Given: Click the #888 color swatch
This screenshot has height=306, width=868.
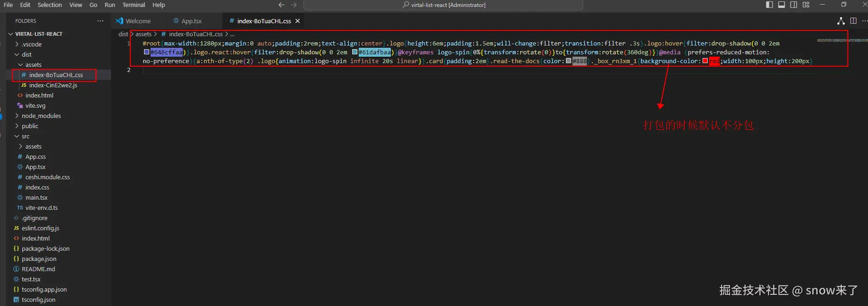Looking at the screenshot, I should [568, 61].
